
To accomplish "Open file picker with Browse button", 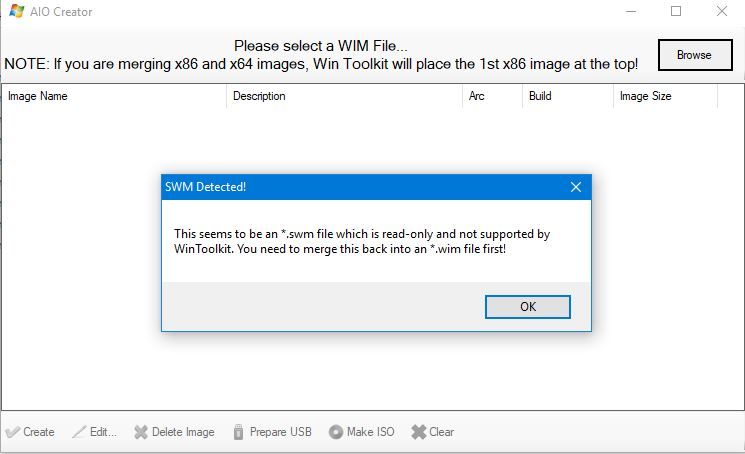I will click(695, 55).
